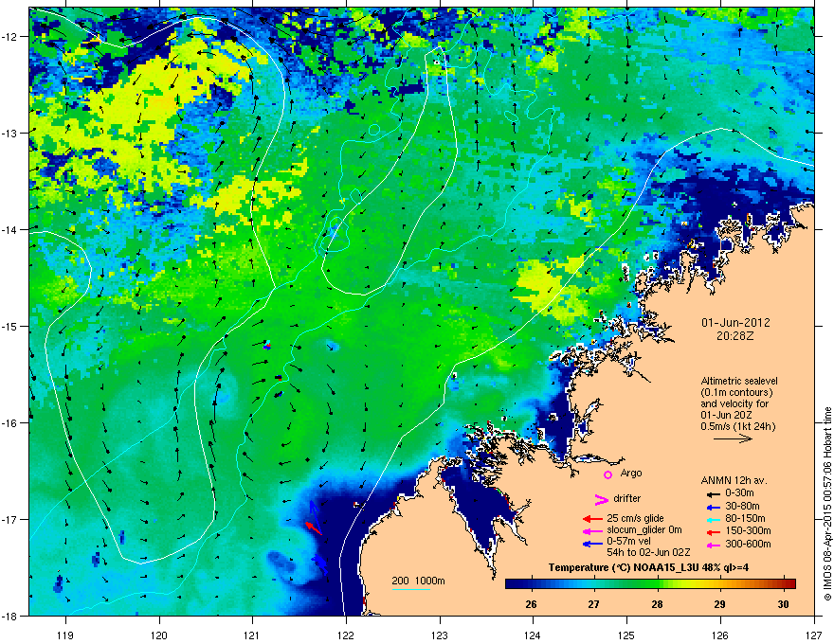Click the 125 longitude axis label
This screenshot has height=644, width=834.
(626, 635)
